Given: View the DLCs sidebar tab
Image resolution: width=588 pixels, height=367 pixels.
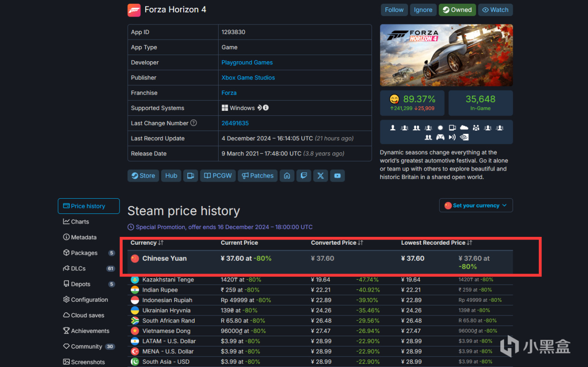Looking at the screenshot, I should coord(89,269).
